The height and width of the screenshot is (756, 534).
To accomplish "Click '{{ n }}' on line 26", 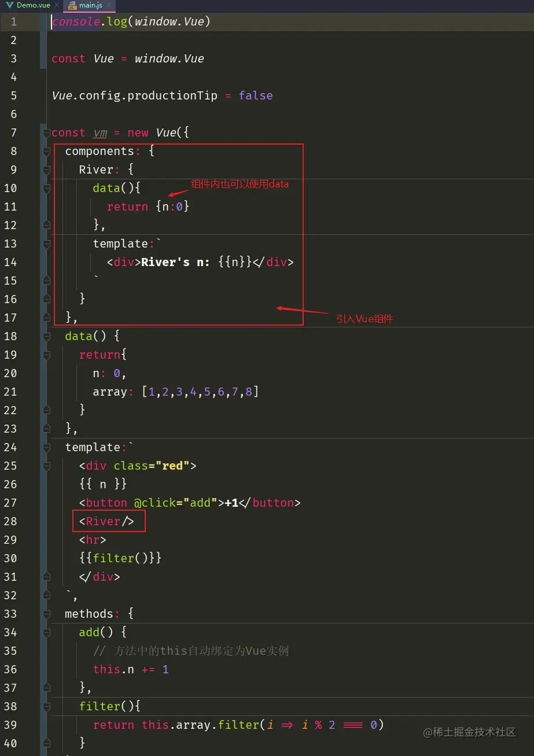I will pyautogui.click(x=103, y=485).
